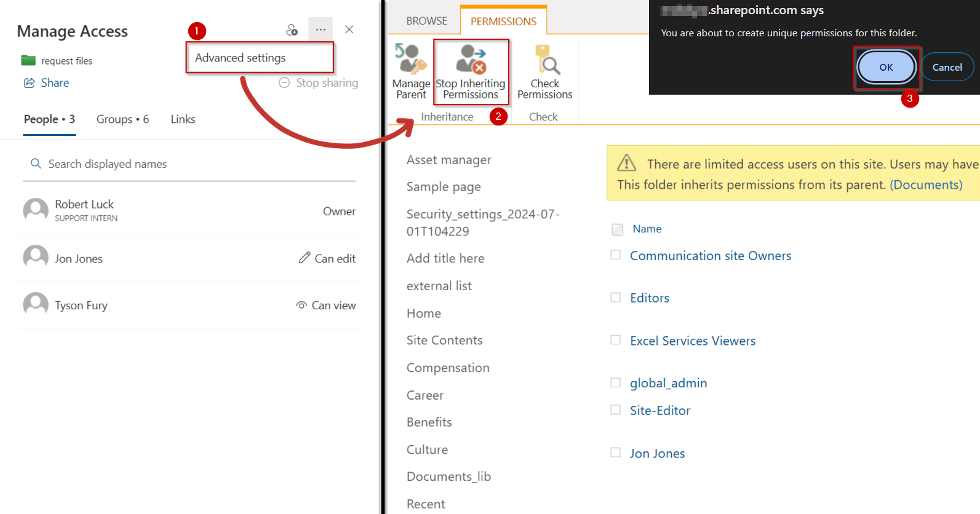The width and height of the screenshot is (980, 514).
Task: Switch to the Groups tab
Action: (122, 119)
